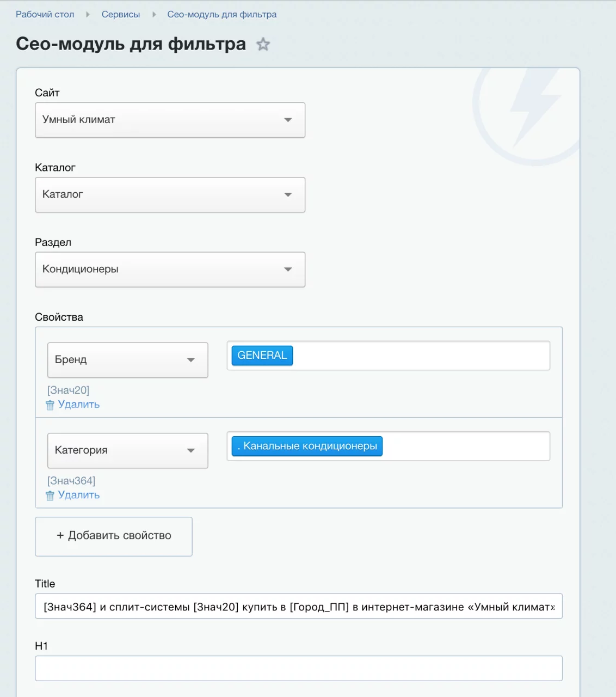The image size is (616, 697).
Task: Open the Раздел dropdown with Кондиционеры
Action: 170,270
